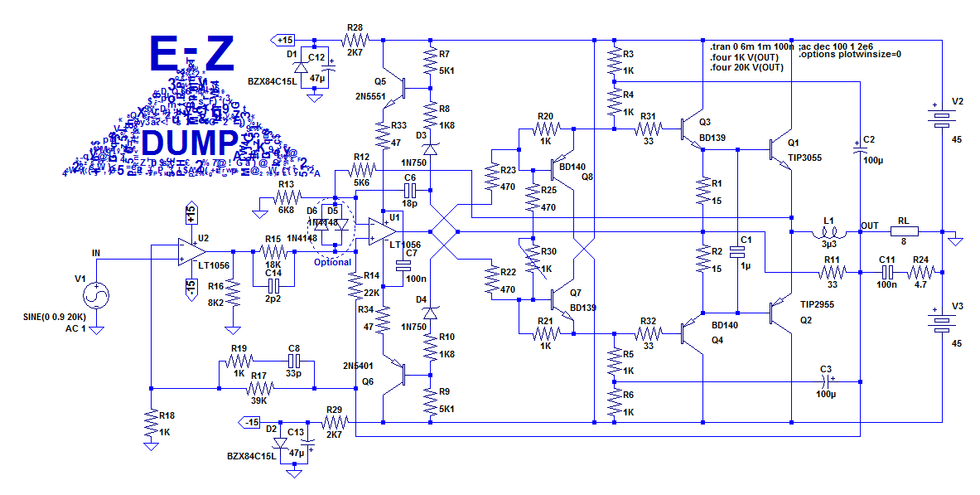
Task: Select the 'TIP2955' part name
Action: [x=817, y=305]
